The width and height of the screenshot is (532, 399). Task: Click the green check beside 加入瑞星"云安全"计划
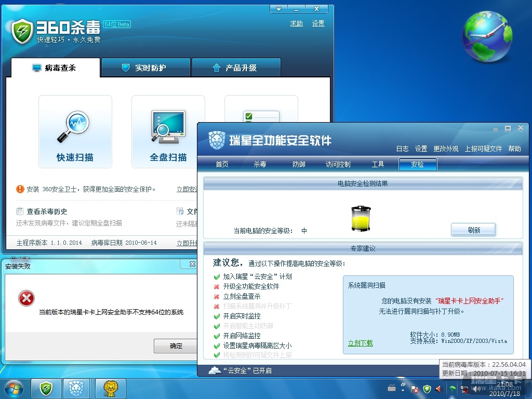tap(217, 277)
